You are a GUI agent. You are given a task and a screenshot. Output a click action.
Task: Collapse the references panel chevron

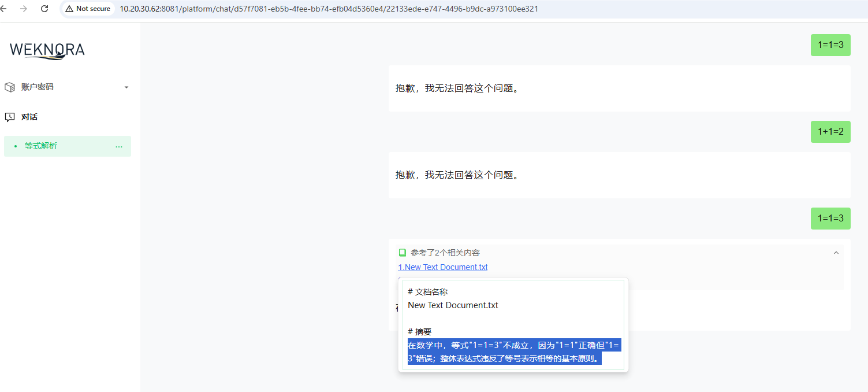(x=836, y=253)
